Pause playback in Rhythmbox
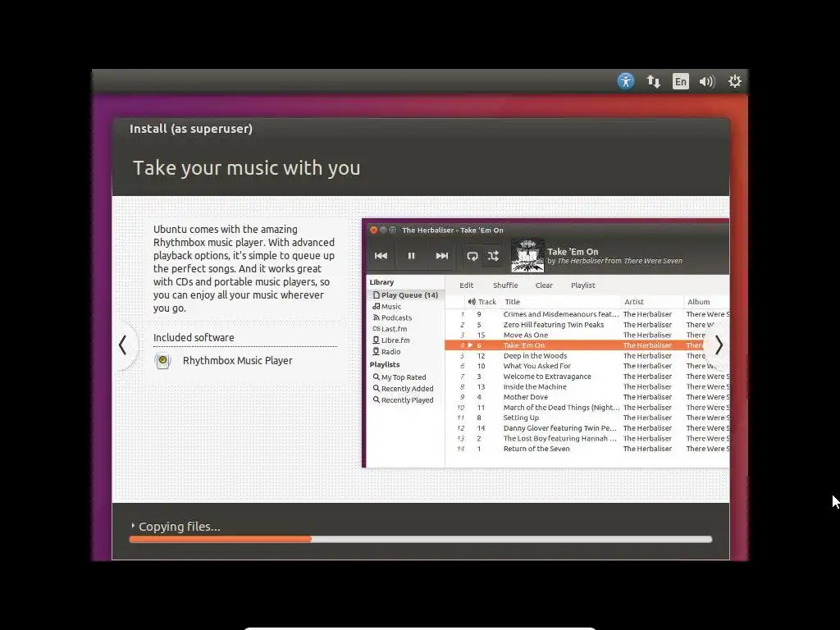The height and width of the screenshot is (630, 840). pos(412,256)
